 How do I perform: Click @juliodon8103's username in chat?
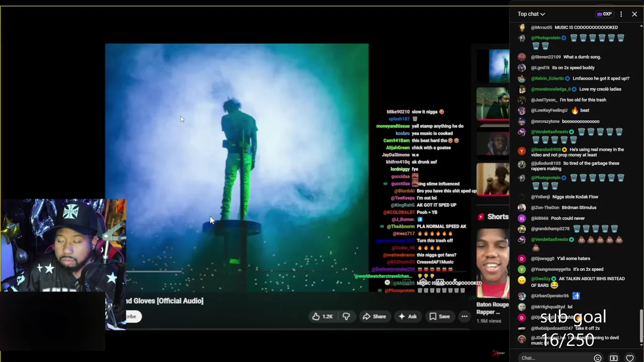[545, 163]
